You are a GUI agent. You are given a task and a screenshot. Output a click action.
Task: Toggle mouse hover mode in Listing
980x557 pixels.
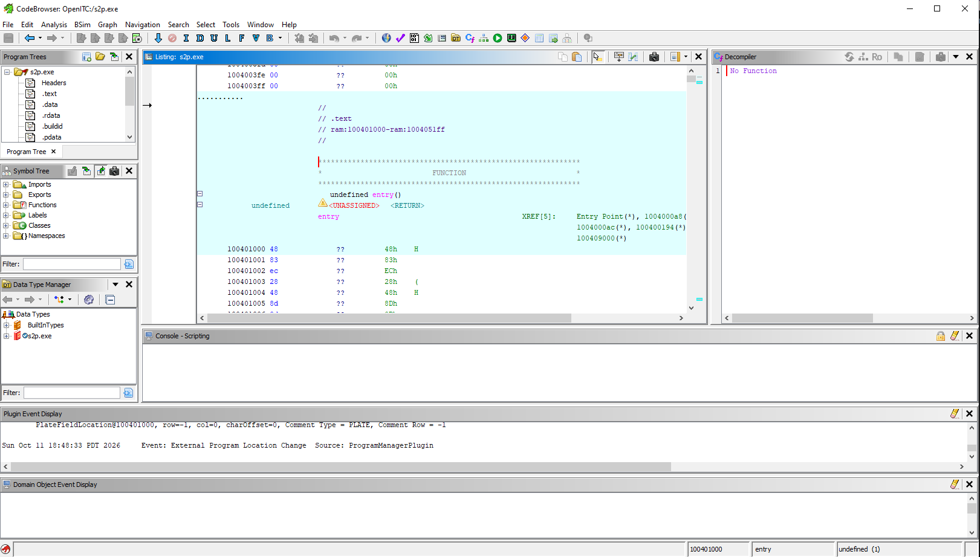coord(597,57)
